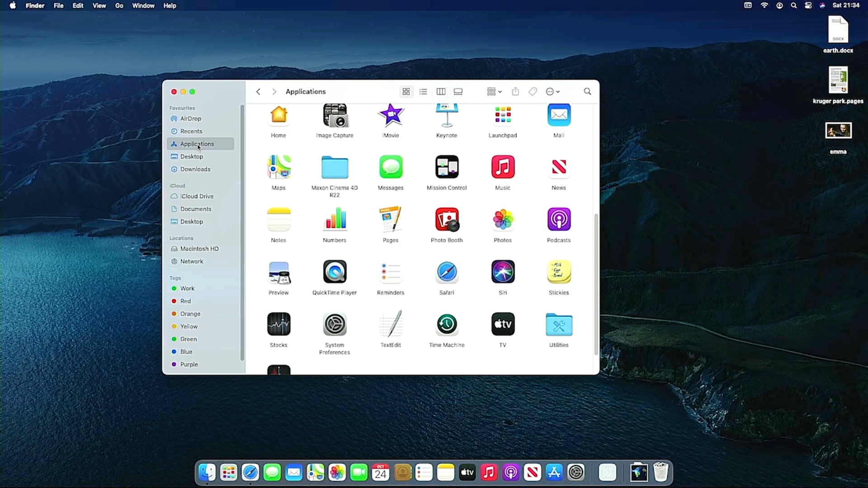
Task: Select the Preview app icon
Action: [278, 272]
